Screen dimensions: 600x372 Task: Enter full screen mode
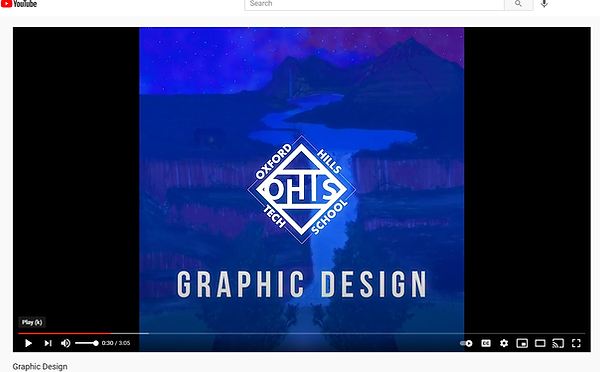(x=576, y=343)
